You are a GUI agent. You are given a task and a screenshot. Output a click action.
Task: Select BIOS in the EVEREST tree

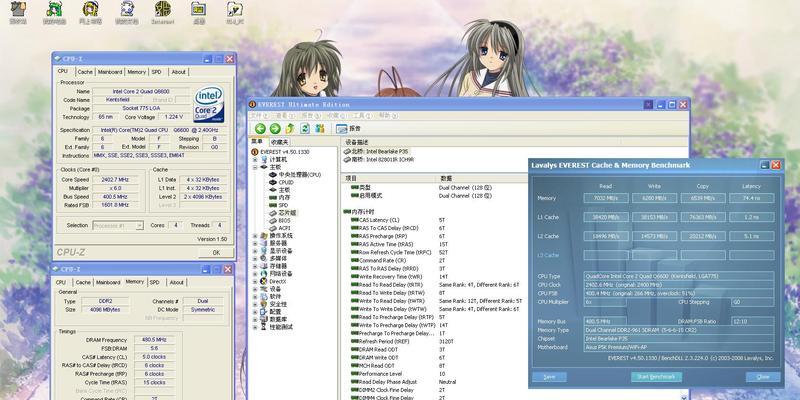point(280,220)
